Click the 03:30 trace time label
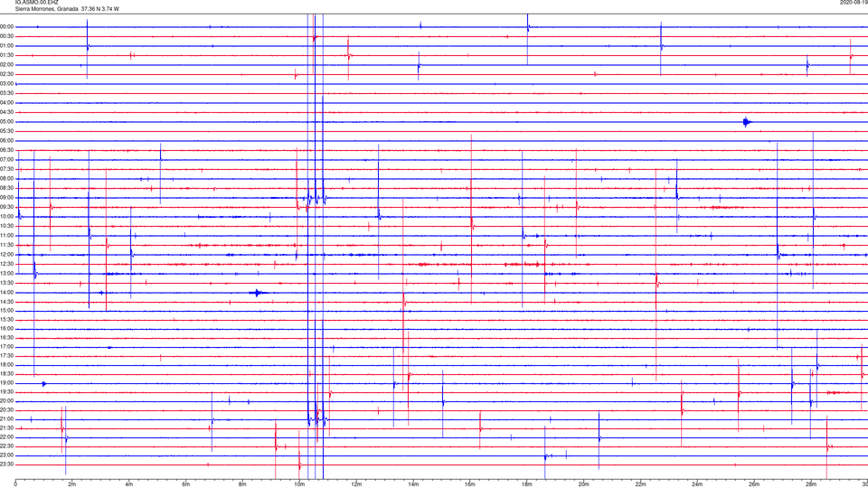This screenshot has height=488, width=868. 7,93
